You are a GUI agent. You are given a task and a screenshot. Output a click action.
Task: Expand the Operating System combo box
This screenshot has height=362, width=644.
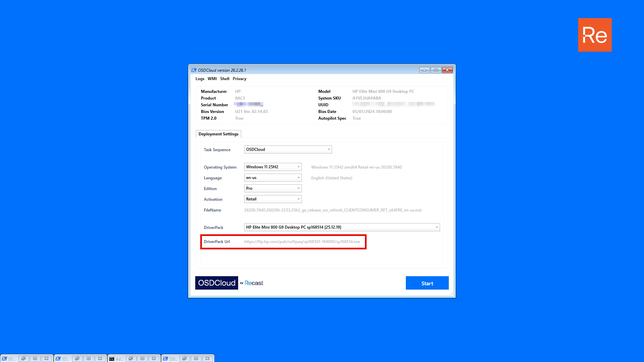click(x=273, y=167)
